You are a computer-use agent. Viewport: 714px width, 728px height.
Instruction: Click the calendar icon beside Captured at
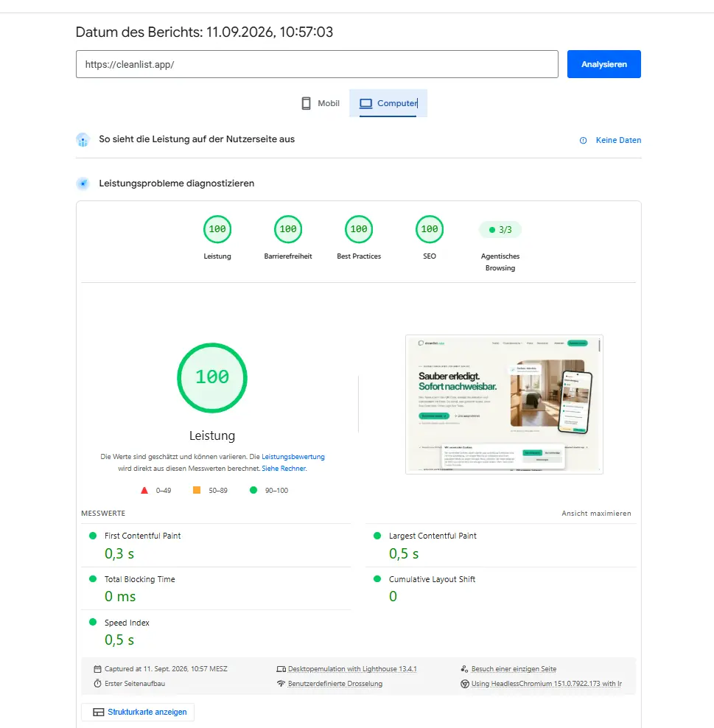97,669
